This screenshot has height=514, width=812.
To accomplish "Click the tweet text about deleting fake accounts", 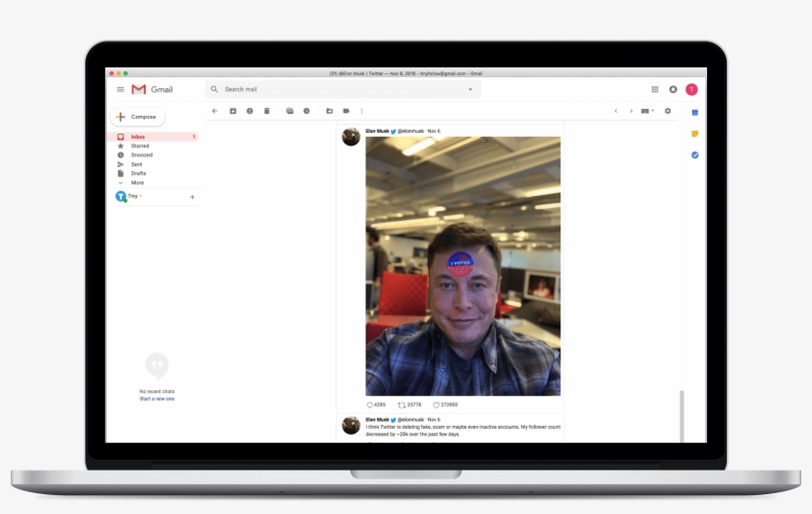I will click(x=463, y=431).
